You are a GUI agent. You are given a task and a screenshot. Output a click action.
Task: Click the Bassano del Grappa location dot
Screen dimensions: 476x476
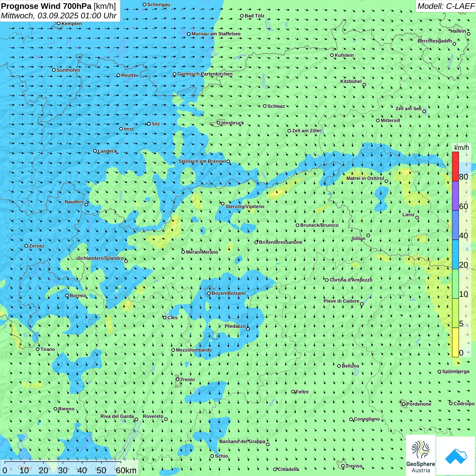tap(268, 444)
